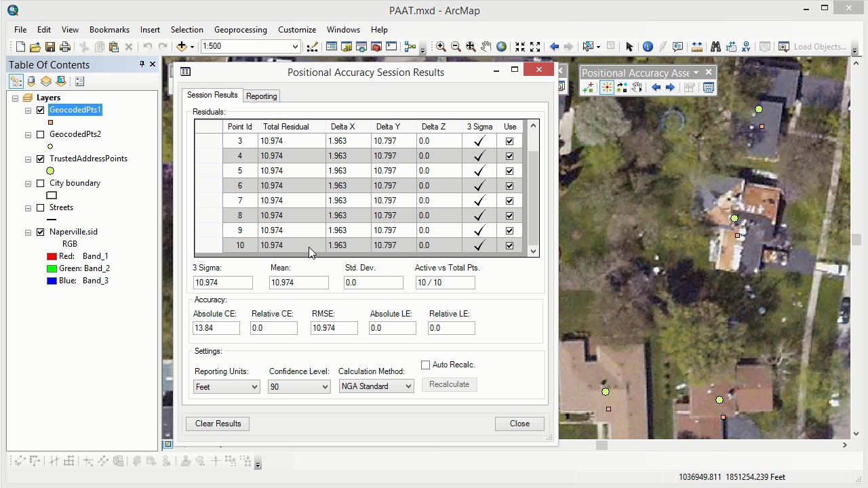Open the Measure ruler tool
The height and width of the screenshot is (488, 868).
click(696, 47)
